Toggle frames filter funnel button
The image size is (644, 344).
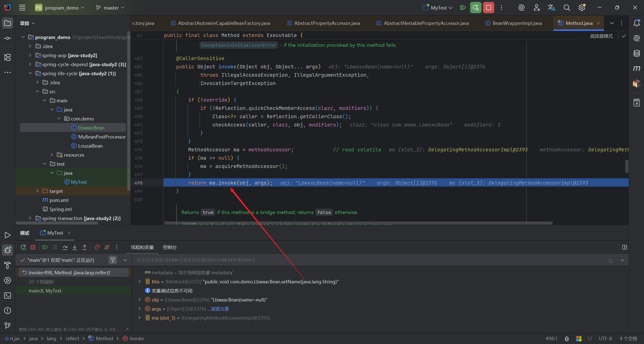tap(113, 260)
